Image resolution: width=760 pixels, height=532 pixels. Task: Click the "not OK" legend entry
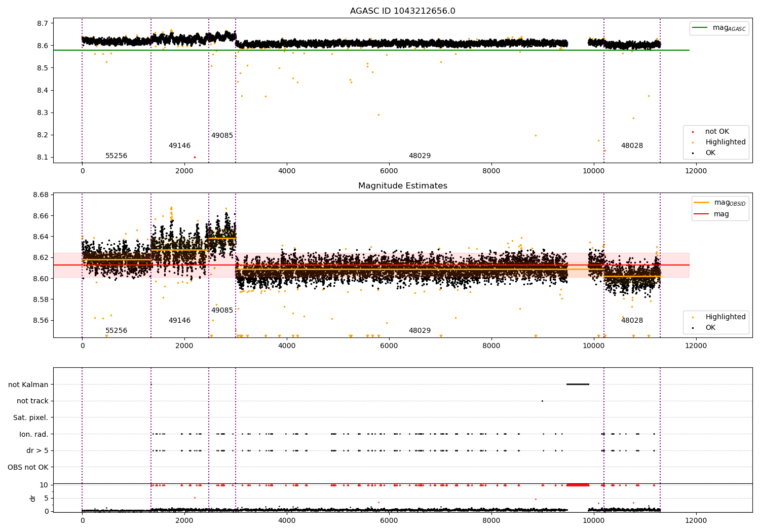[x=716, y=132]
